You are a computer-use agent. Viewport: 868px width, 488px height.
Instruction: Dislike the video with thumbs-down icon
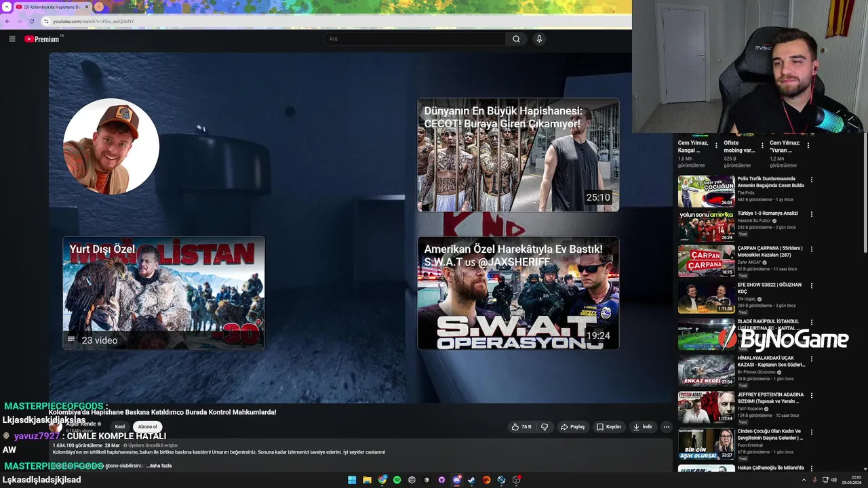click(x=544, y=427)
